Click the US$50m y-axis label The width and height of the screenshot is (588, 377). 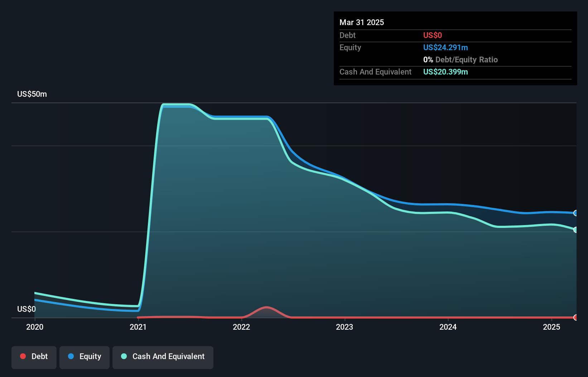(x=32, y=94)
